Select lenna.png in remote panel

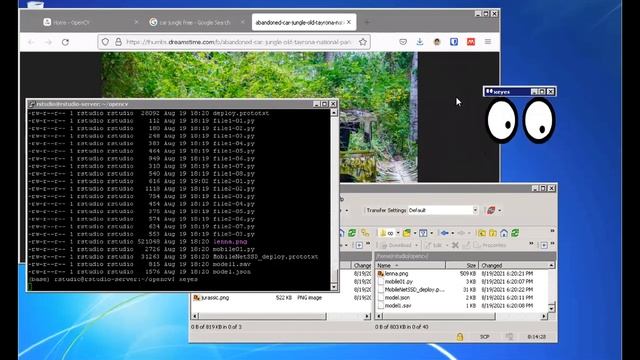pos(396,273)
